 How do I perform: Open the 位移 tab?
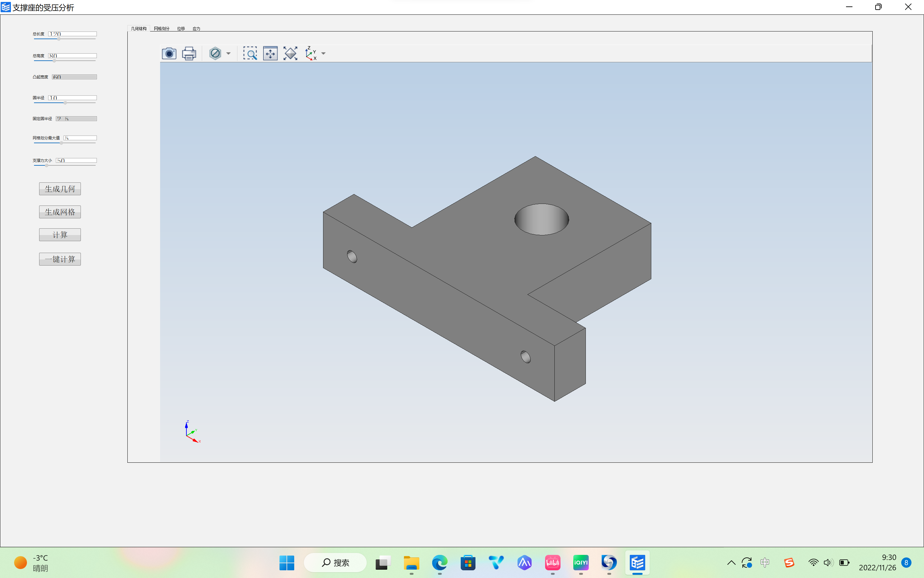pyautogui.click(x=181, y=29)
